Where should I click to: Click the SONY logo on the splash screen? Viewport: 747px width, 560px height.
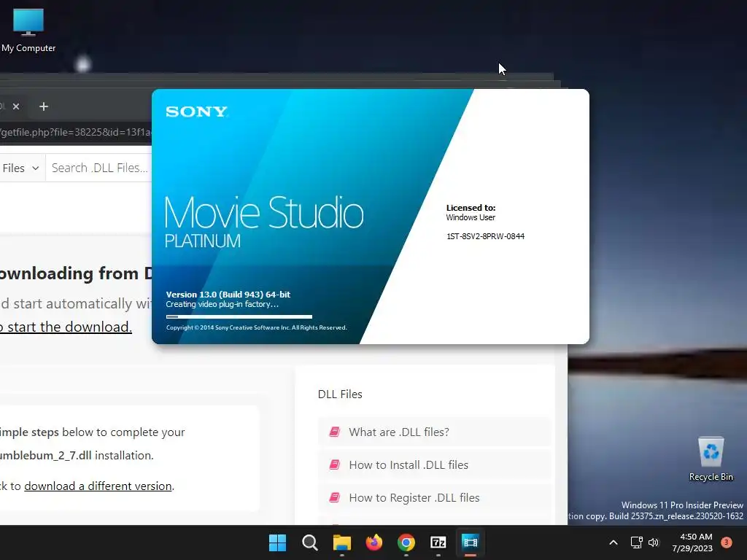196,112
